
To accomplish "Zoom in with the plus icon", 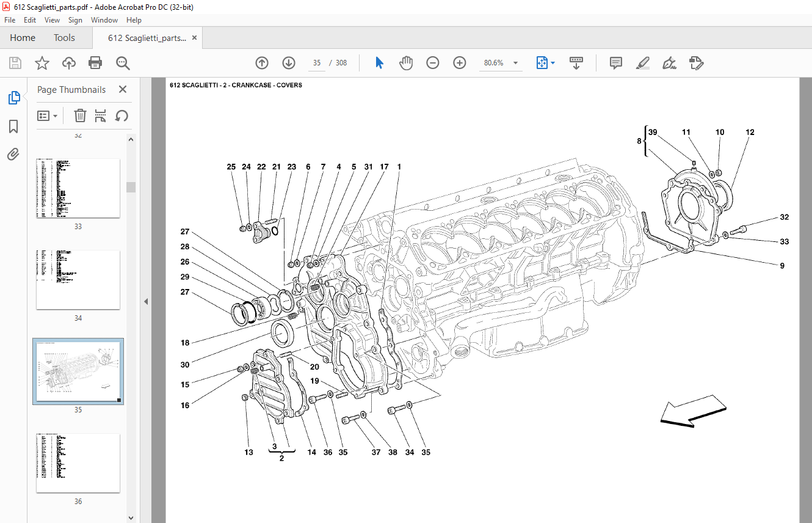I will coord(460,63).
